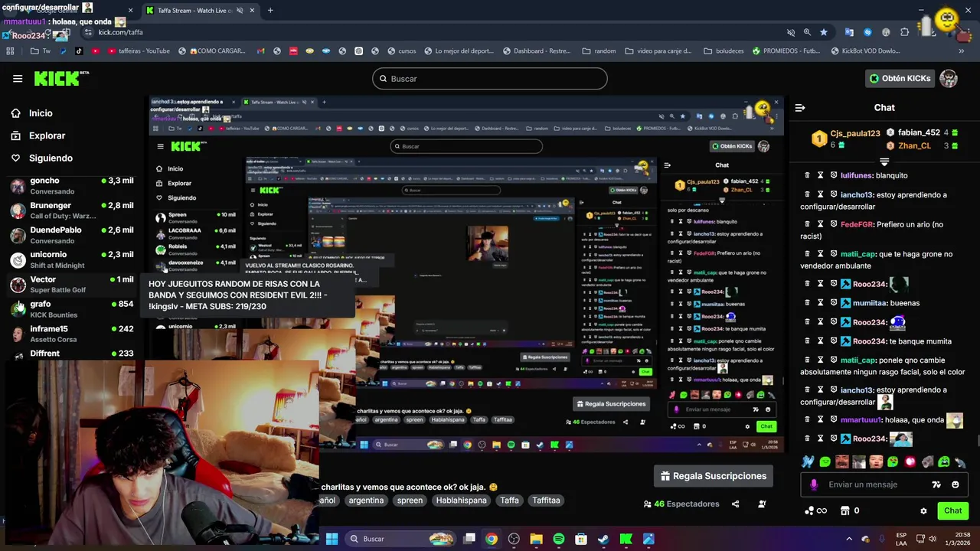Viewport: 980px width, 551px height.
Task: Open Brunenger's channel in the sidebar
Action: pyautogui.click(x=72, y=210)
